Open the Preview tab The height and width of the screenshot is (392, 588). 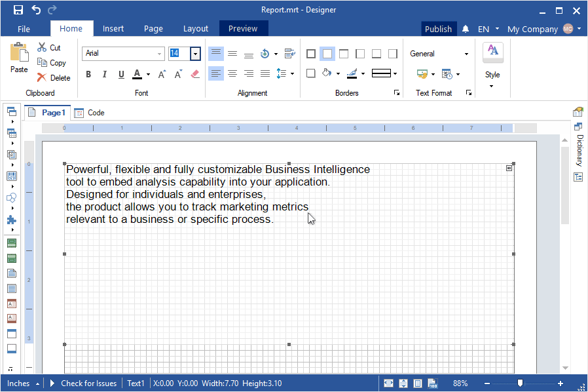243,29
